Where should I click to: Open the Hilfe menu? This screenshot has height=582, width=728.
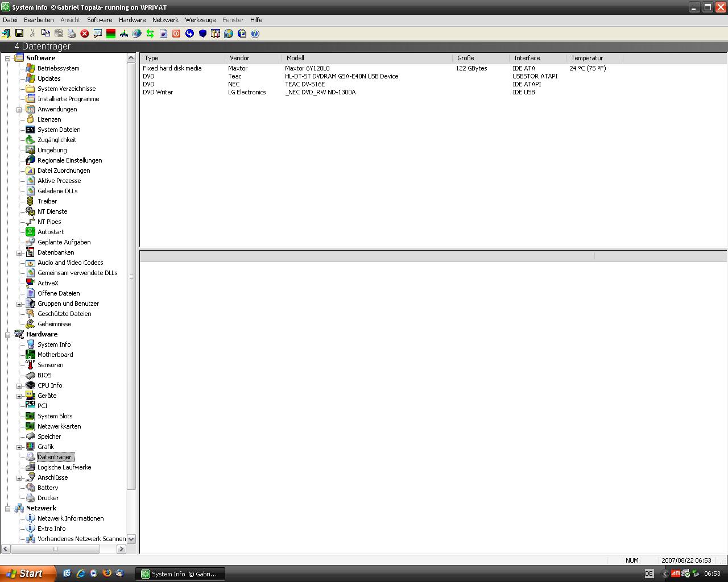coord(256,20)
